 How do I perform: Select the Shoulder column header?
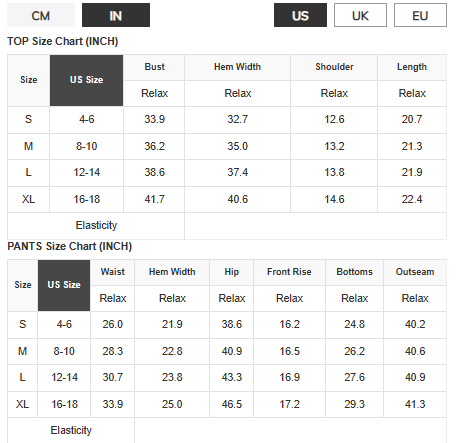(334, 67)
